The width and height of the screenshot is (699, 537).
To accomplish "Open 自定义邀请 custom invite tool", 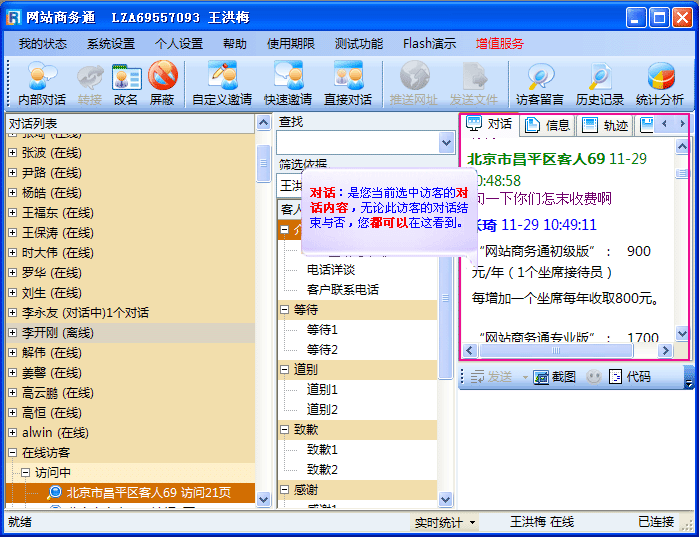I will click(222, 83).
